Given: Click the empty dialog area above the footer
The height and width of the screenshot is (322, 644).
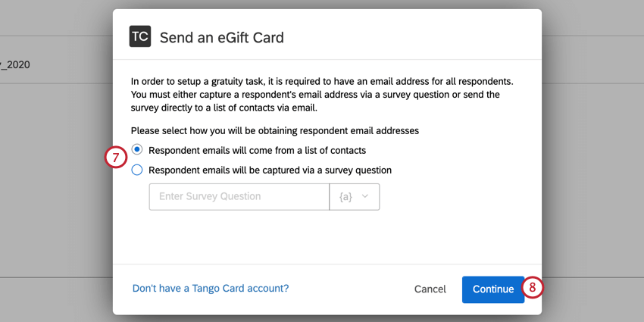Looking at the screenshot, I should [x=326, y=239].
